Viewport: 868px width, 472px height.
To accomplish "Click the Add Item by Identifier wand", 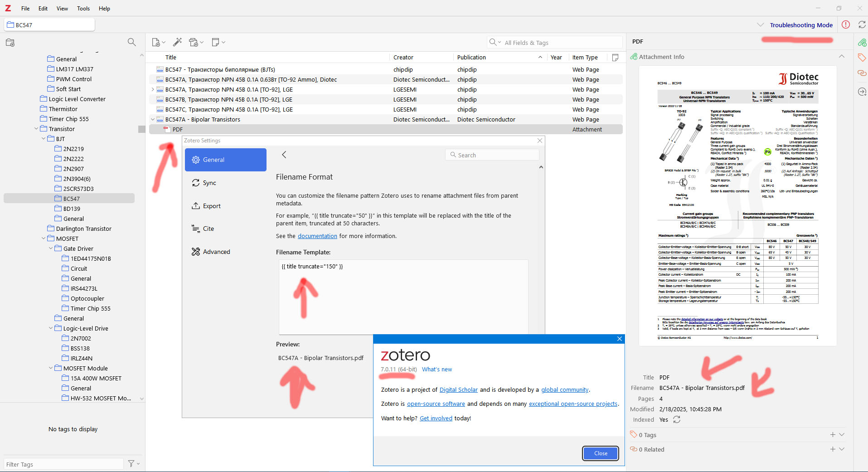I will click(x=177, y=42).
